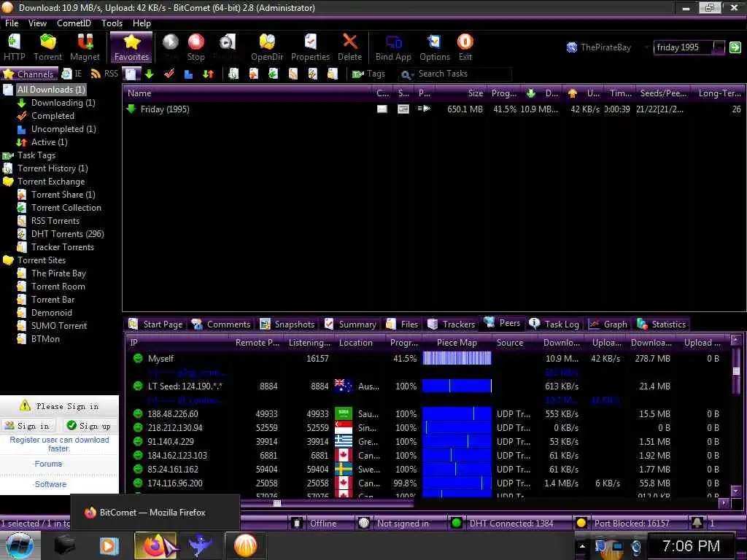This screenshot has height=560, width=747.
Task: Select peer 188.48.226.60 row
Action: pos(429,414)
